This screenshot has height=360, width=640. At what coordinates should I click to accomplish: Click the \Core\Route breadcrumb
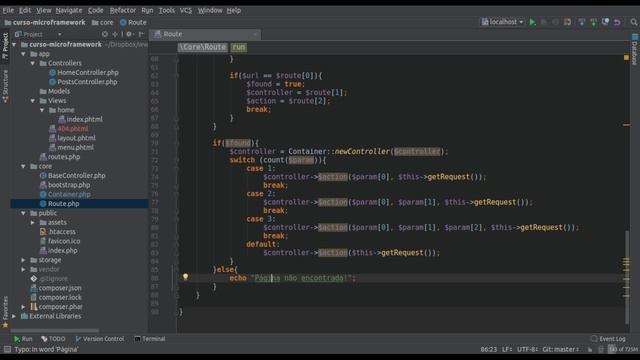pos(203,47)
